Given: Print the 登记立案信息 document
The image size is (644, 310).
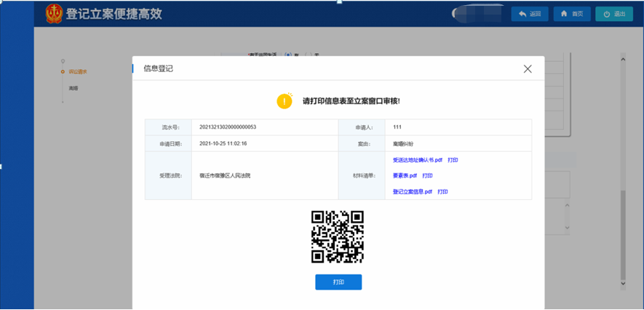Looking at the screenshot, I should [442, 192].
